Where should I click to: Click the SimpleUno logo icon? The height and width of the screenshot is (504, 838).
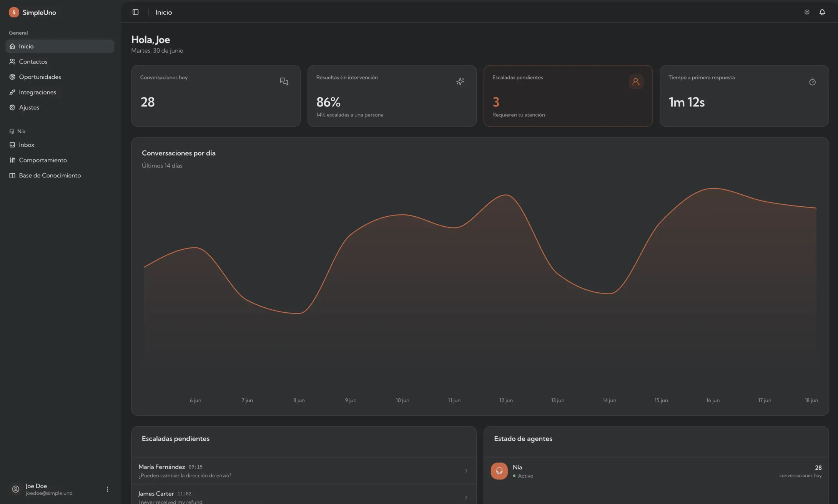[x=14, y=12]
